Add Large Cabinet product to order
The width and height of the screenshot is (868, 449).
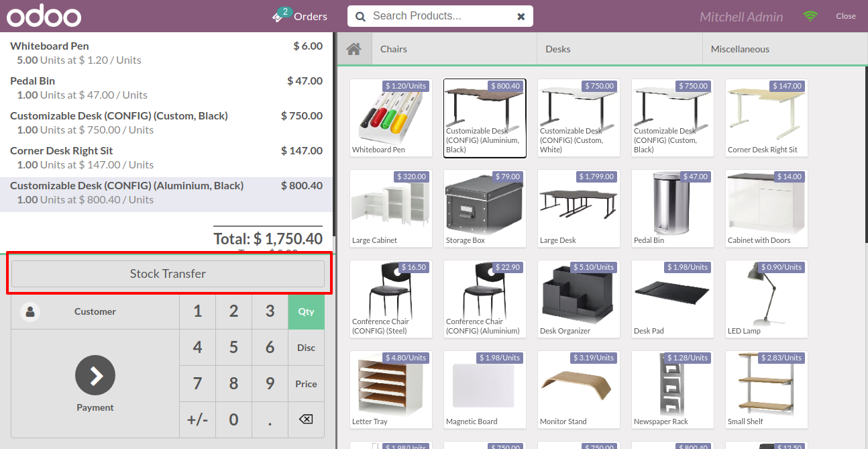(x=391, y=209)
